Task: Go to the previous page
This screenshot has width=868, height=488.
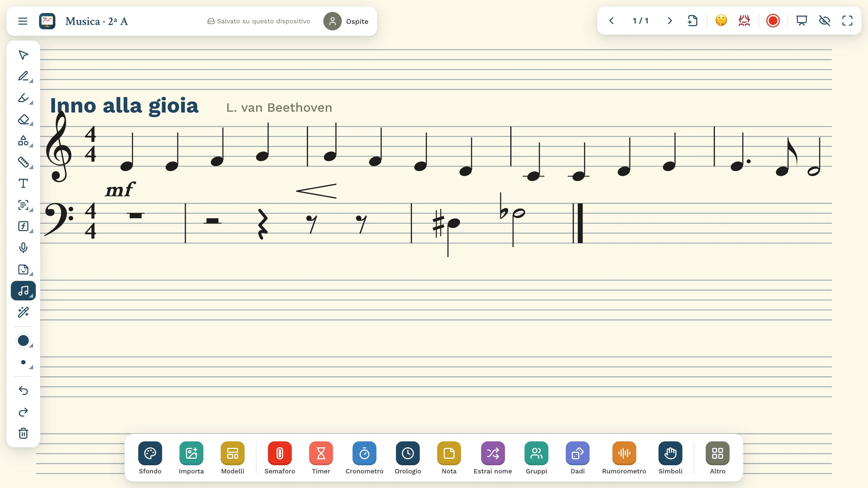Action: pos(612,21)
